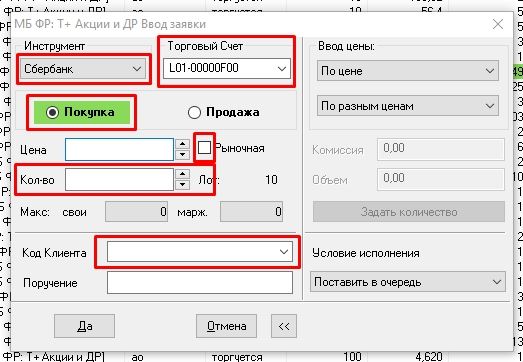Click торгуется in the background table's bottom row

point(237,357)
